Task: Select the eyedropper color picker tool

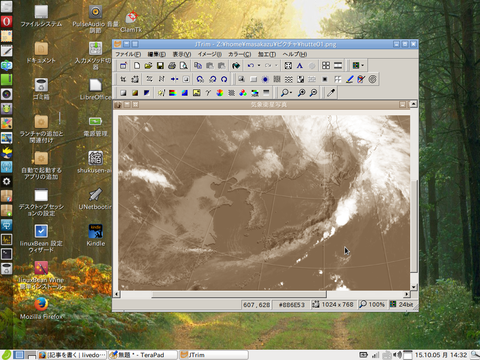Action: (x=331, y=93)
